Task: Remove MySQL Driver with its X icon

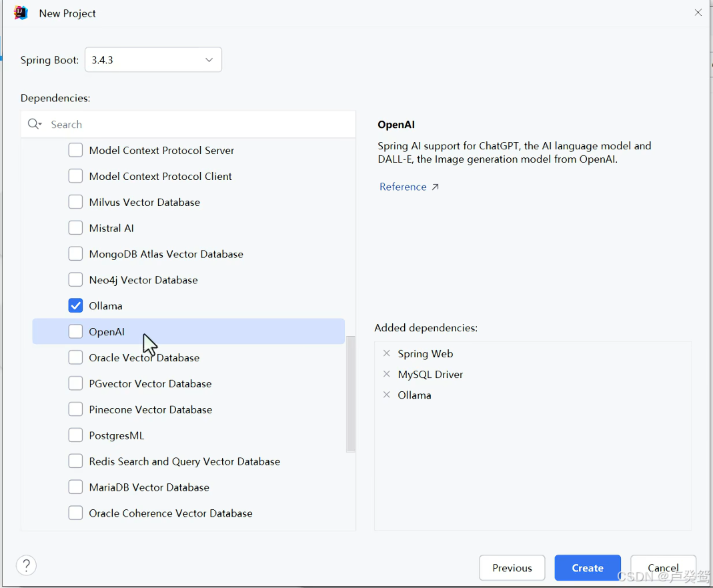Action: [386, 374]
